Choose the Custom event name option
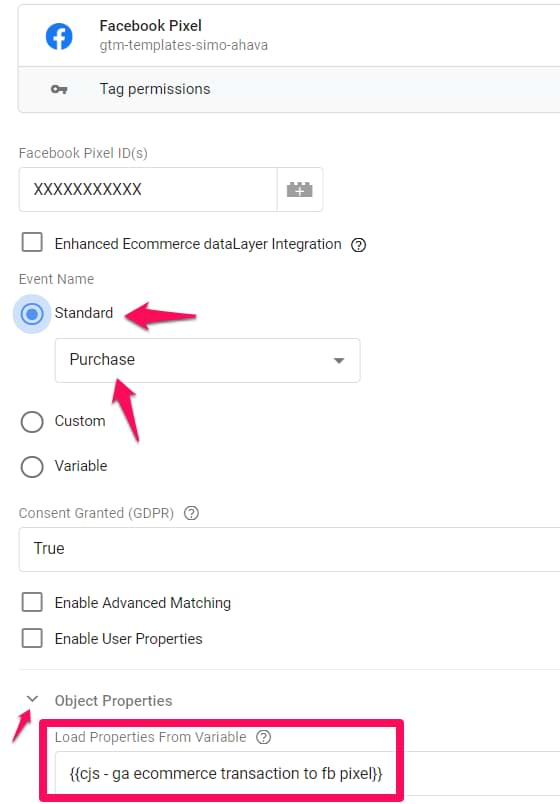Viewport: 560px width, 804px height. coord(32,422)
